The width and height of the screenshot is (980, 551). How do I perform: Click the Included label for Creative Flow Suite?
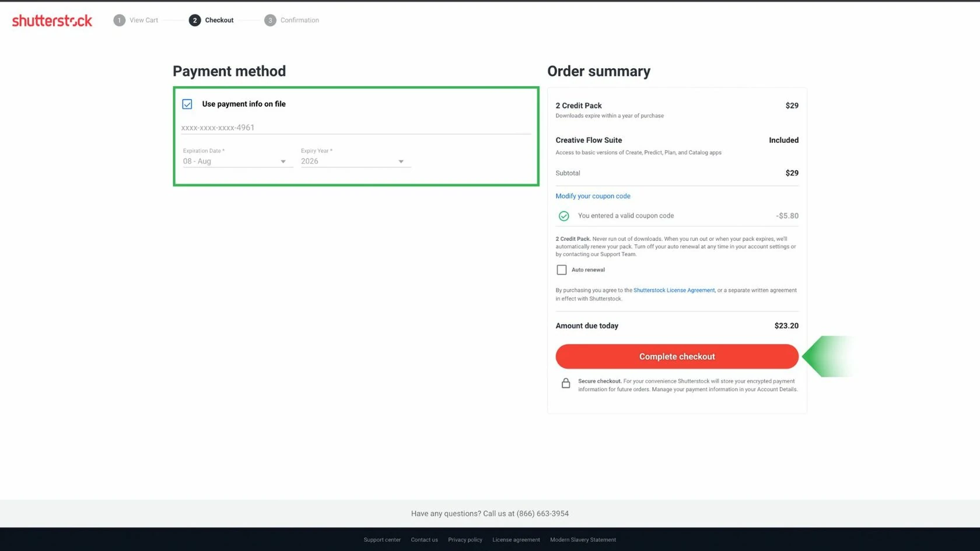pos(783,141)
